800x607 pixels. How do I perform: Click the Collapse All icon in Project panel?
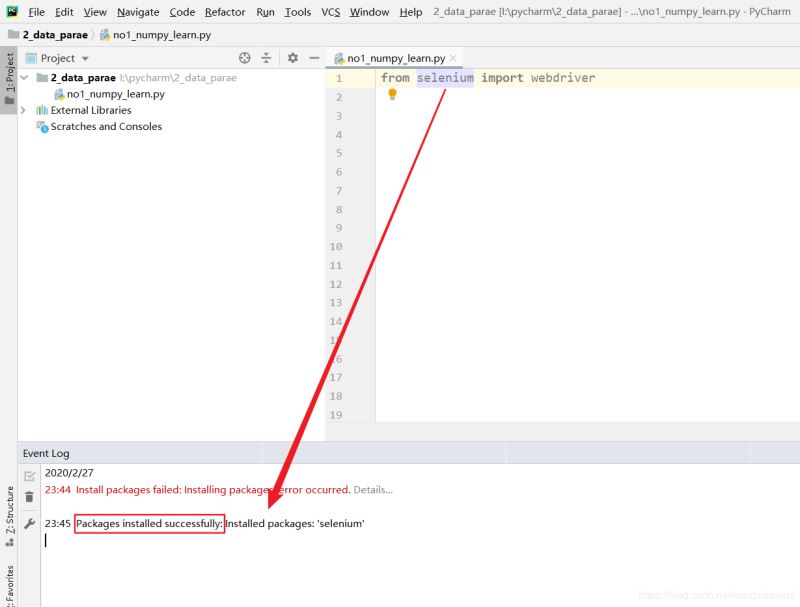pos(266,58)
